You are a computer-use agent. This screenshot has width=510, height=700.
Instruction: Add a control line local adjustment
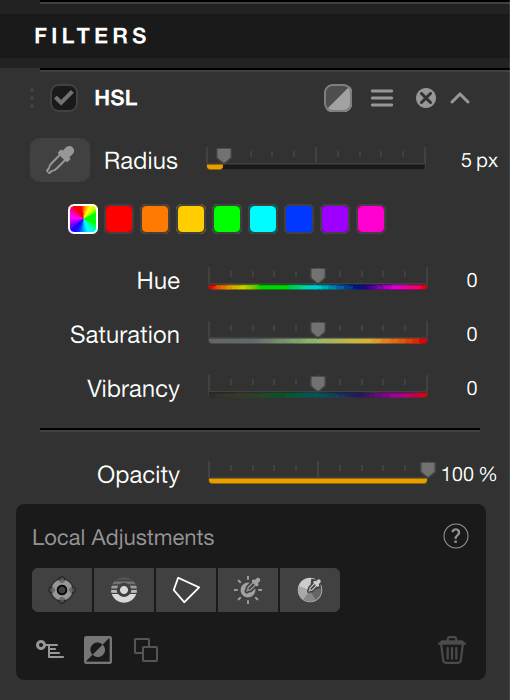pyautogui.click(x=124, y=590)
